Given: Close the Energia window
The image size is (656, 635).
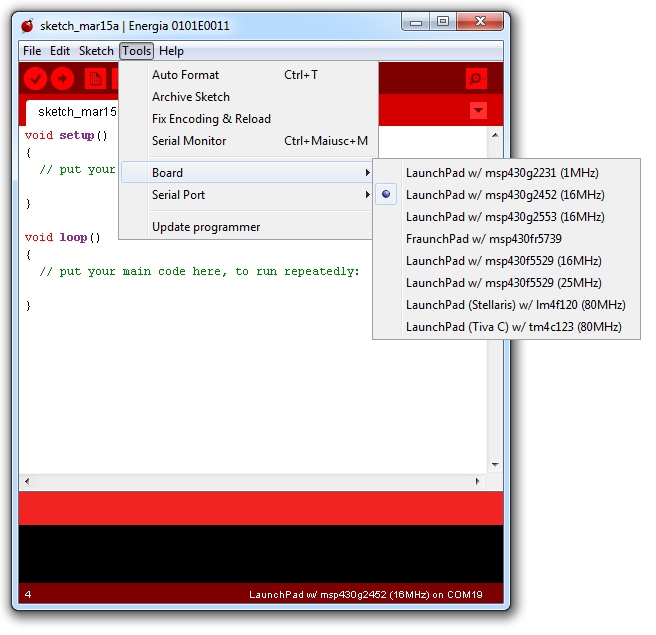Looking at the screenshot, I should tap(480, 21).
